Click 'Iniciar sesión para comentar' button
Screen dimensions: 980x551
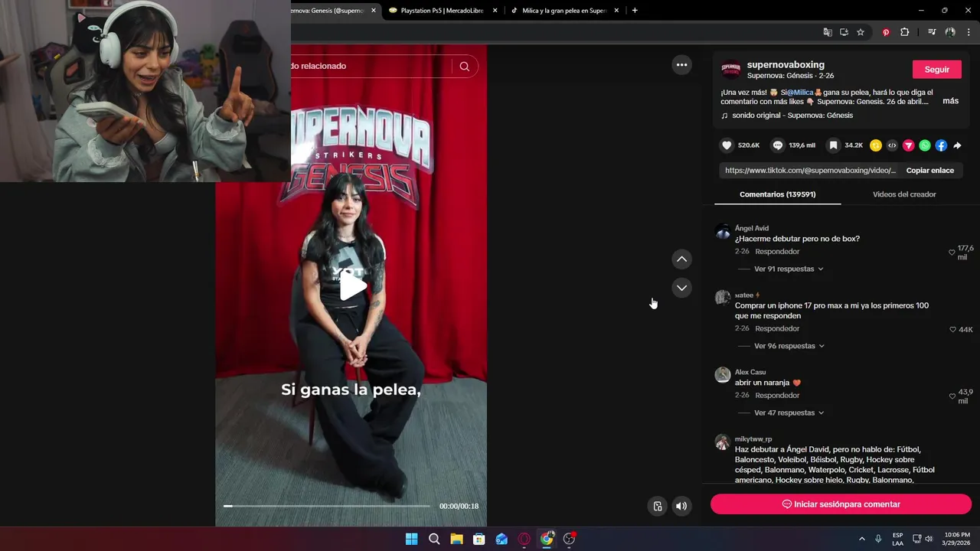click(x=841, y=504)
